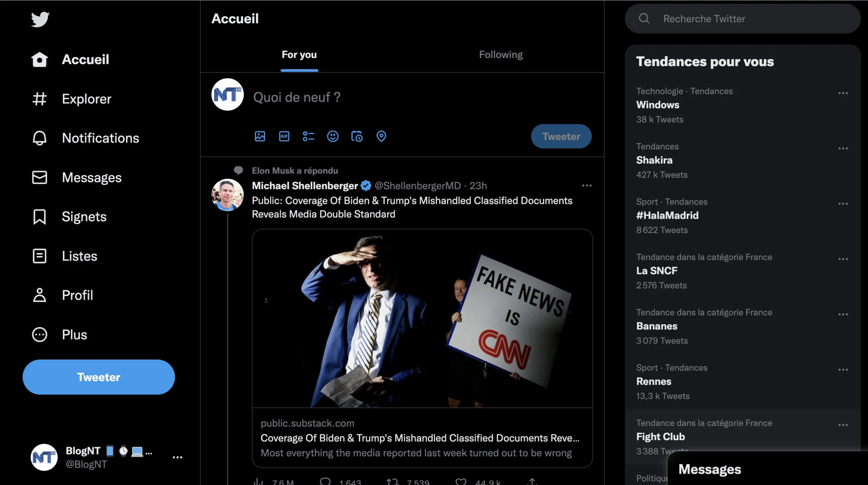Open options for La SNCF trend

(x=843, y=259)
